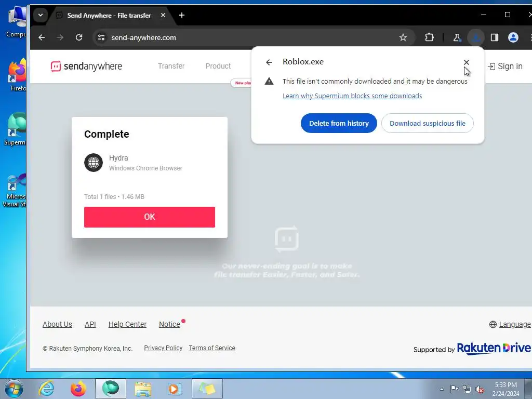This screenshot has height=399, width=532.
Task: Open the Language selector
Action: tap(510, 324)
